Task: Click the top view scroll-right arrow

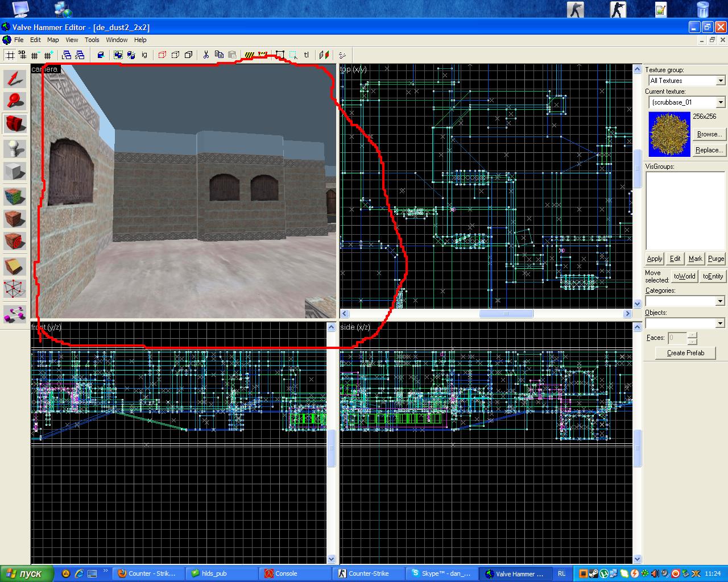Action: [628, 314]
